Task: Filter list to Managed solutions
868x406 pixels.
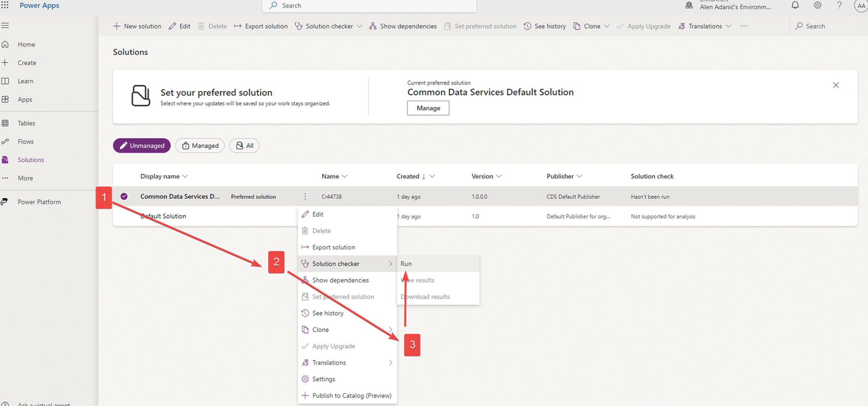Action: pos(200,146)
